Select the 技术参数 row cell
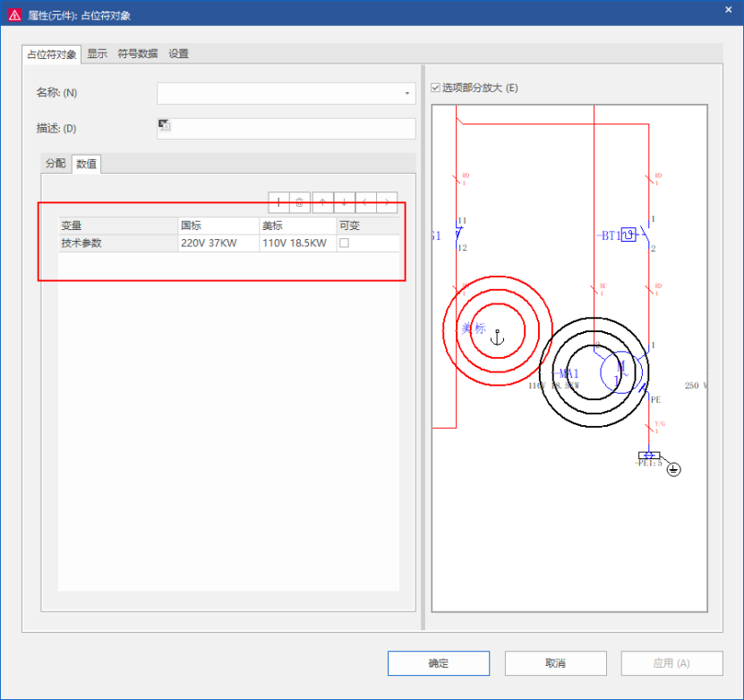Image resolution: width=744 pixels, height=700 pixels. (x=118, y=243)
